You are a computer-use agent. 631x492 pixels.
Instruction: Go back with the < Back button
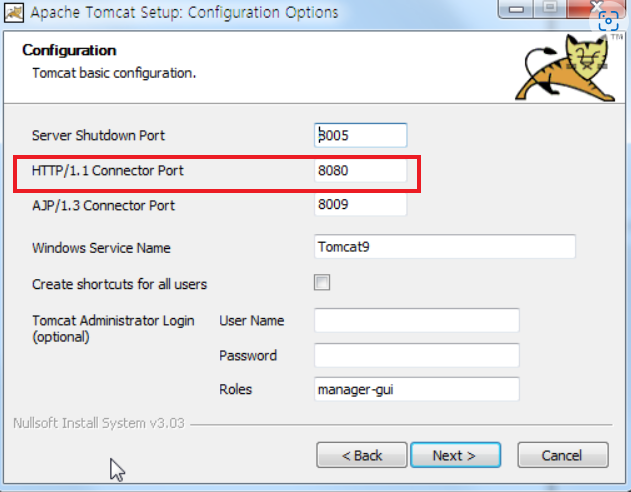click(x=362, y=455)
